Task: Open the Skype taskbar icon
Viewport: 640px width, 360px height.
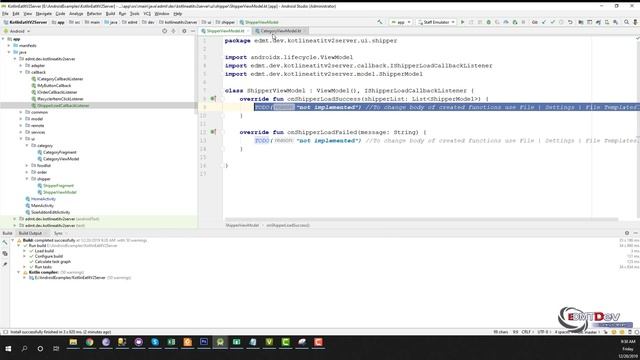Action: click(155, 342)
